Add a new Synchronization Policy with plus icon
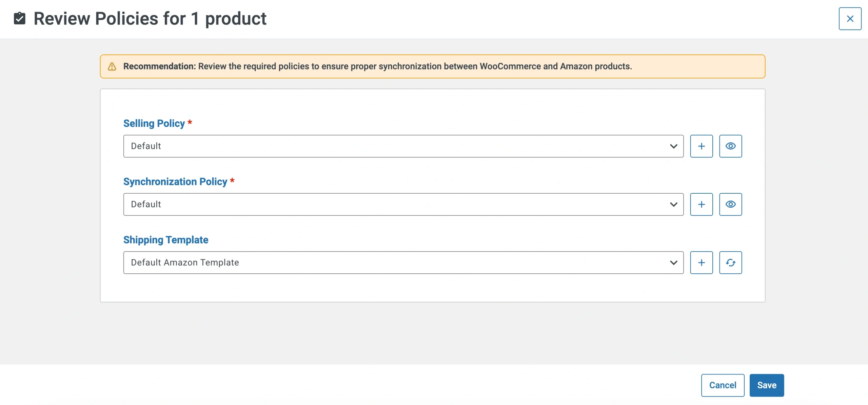This screenshot has width=868, height=405. [x=701, y=204]
